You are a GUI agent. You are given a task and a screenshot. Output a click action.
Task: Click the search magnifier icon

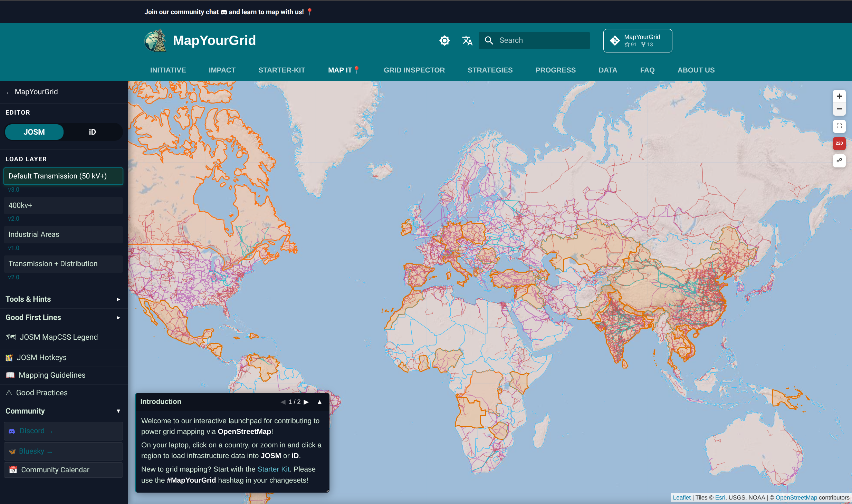coord(489,40)
